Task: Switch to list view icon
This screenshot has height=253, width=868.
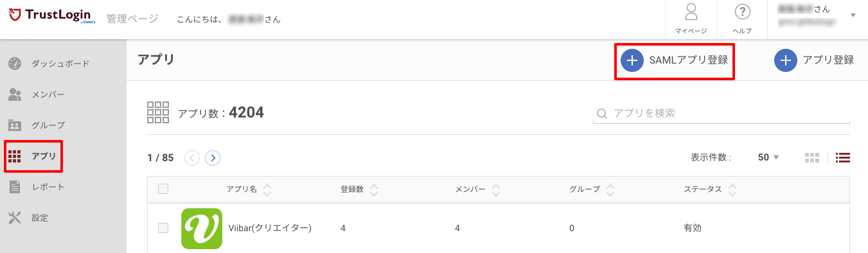Action: point(843,157)
